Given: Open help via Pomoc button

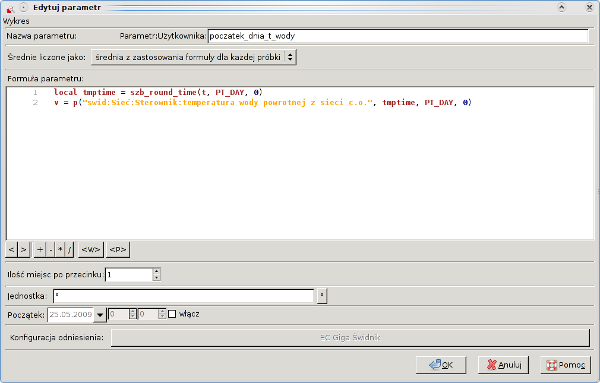Looking at the screenshot, I should tap(566, 365).
